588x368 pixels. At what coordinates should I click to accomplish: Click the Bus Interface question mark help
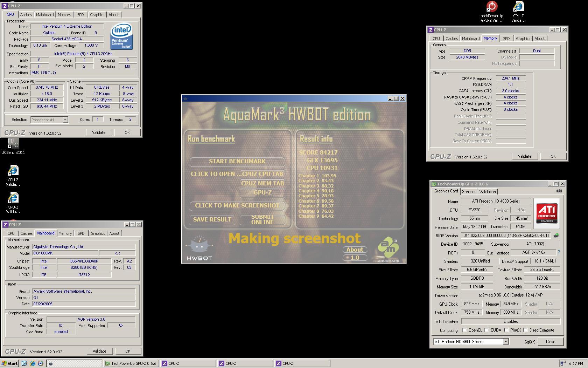pyautogui.click(x=559, y=252)
